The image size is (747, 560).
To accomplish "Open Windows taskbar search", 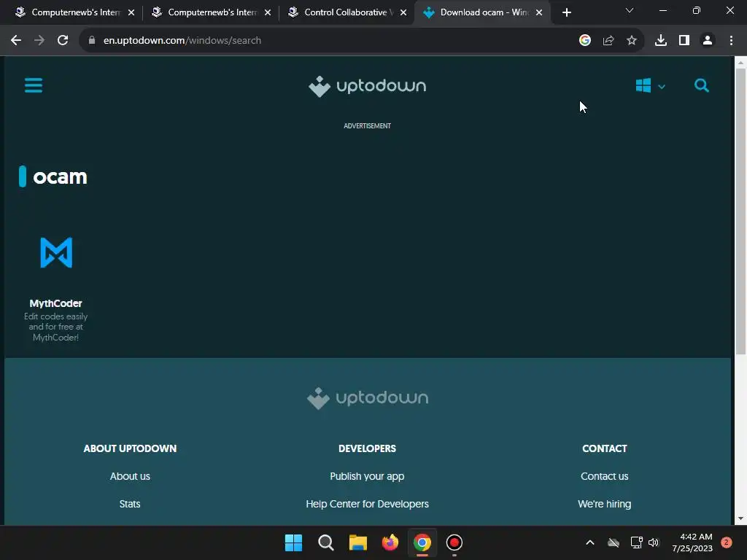I will pos(326,542).
